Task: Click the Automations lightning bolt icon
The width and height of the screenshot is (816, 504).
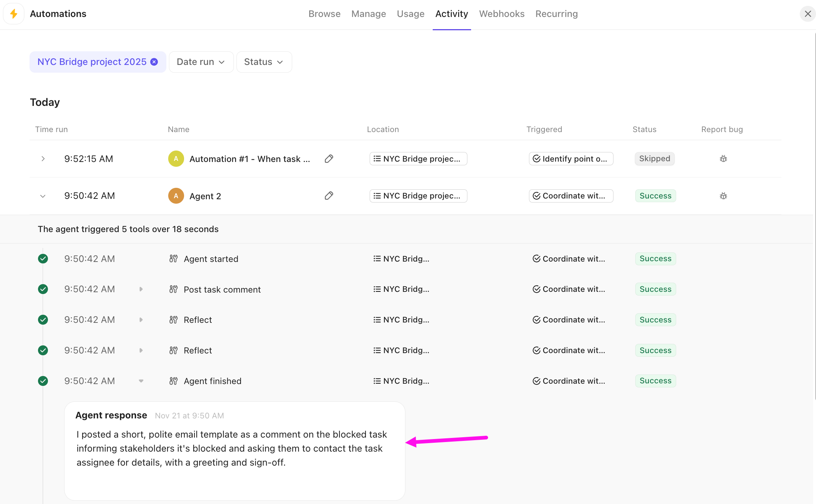Action: coord(13,14)
